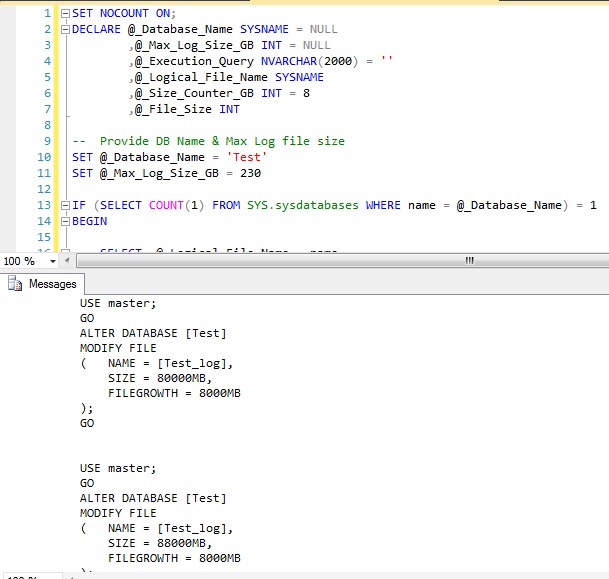
Task: Click line number 9 in the gutter
Action: (x=46, y=141)
